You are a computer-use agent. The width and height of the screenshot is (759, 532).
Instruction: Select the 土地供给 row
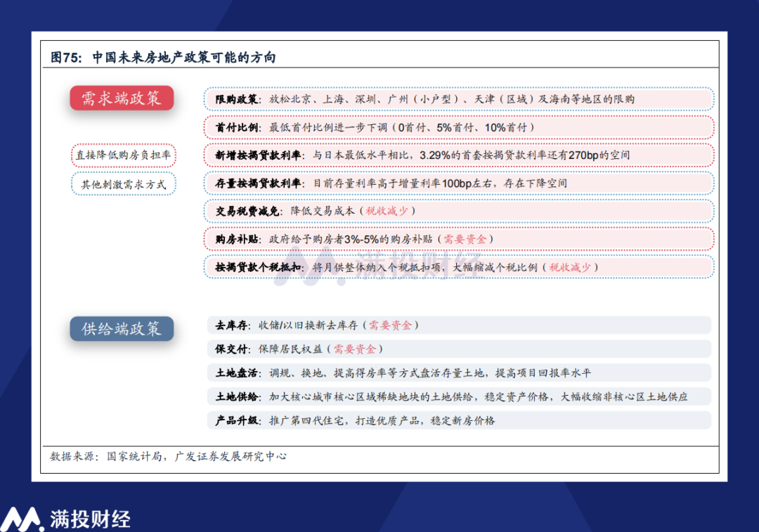tap(460, 396)
